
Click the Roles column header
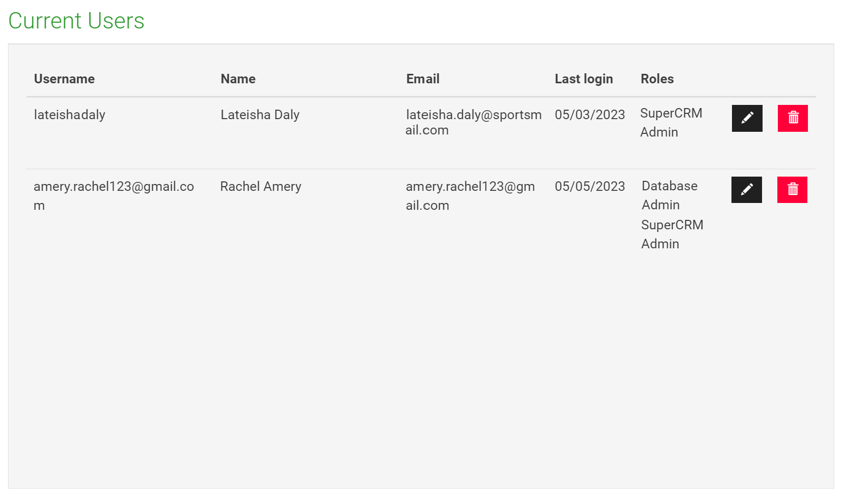657,79
